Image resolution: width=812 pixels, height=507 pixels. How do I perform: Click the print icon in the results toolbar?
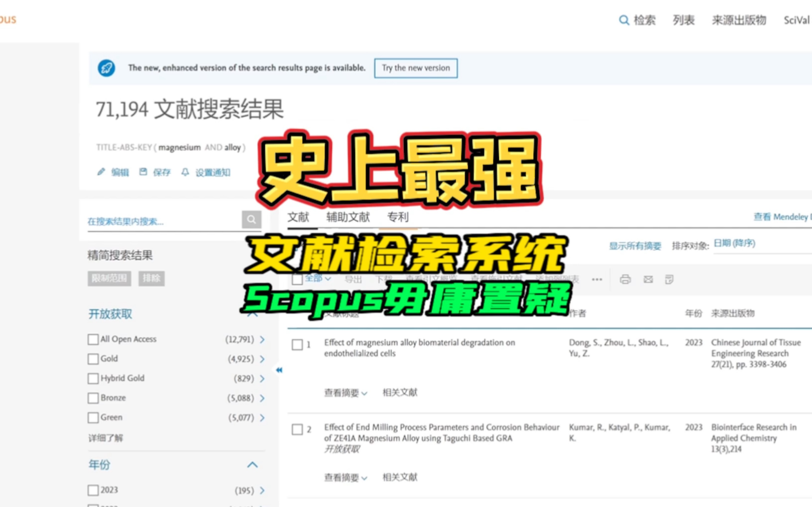[x=625, y=279]
